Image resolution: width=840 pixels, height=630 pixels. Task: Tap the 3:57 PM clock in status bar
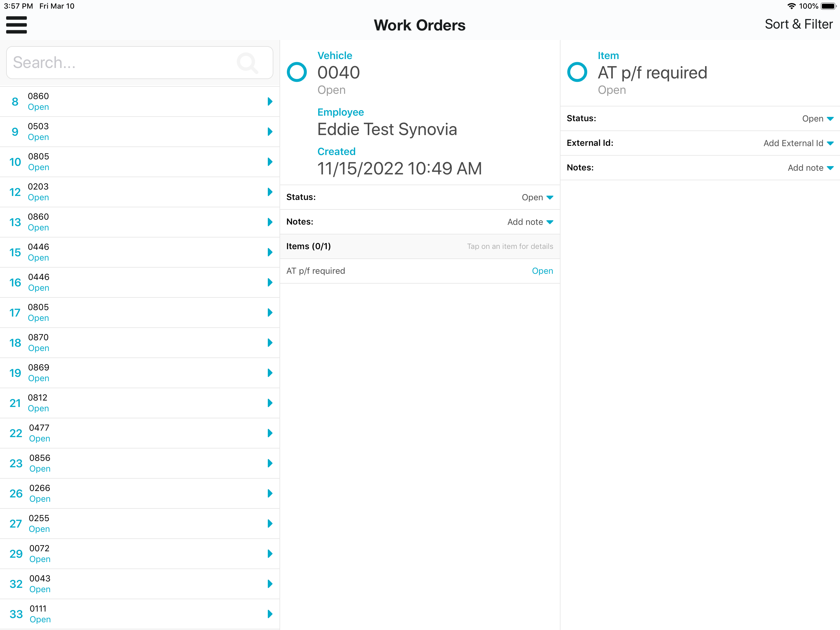click(18, 6)
